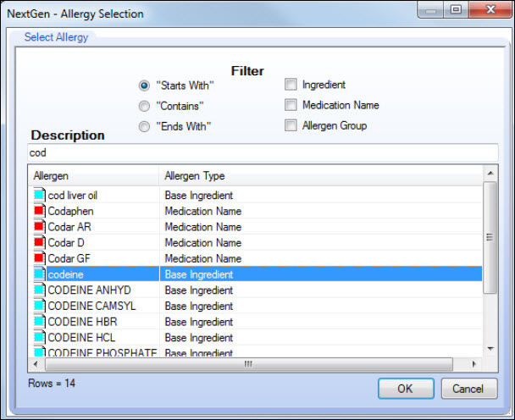Image resolution: width=515 pixels, height=420 pixels.
Task: Click the red icon beside Codar AR
Action: click(x=39, y=226)
